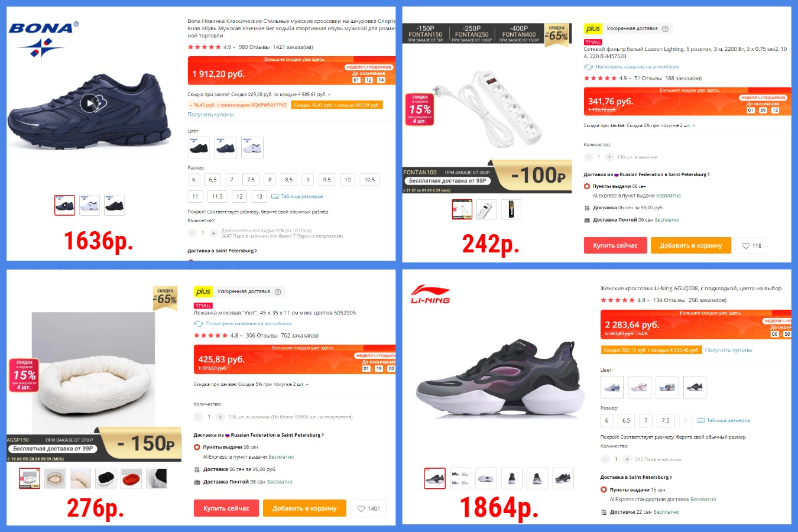Click the size chart ruler icon for Bona shoes

[275, 196]
